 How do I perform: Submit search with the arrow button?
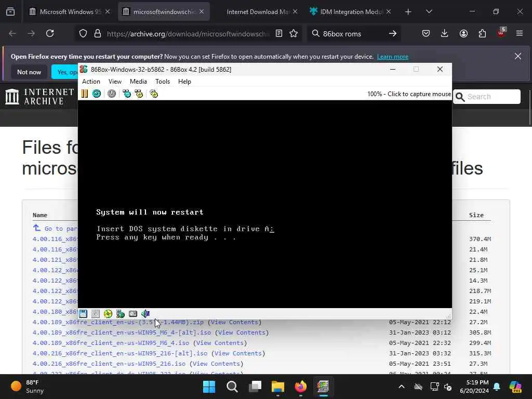[393, 34]
